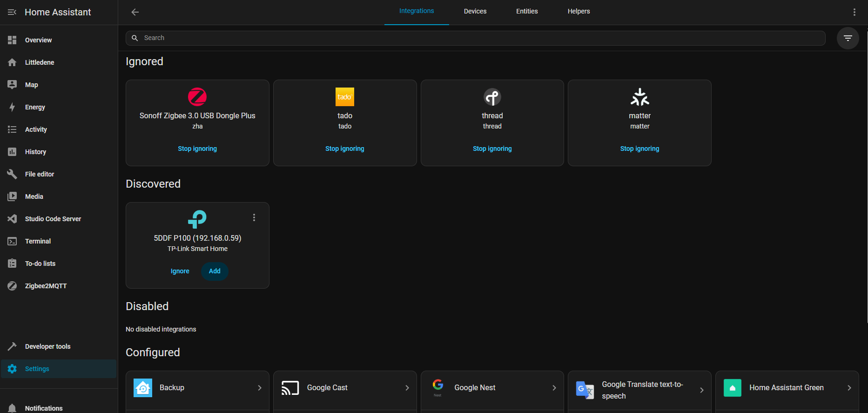Click the Home Assistant Green icon
The image size is (868, 413).
pyautogui.click(x=733, y=388)
